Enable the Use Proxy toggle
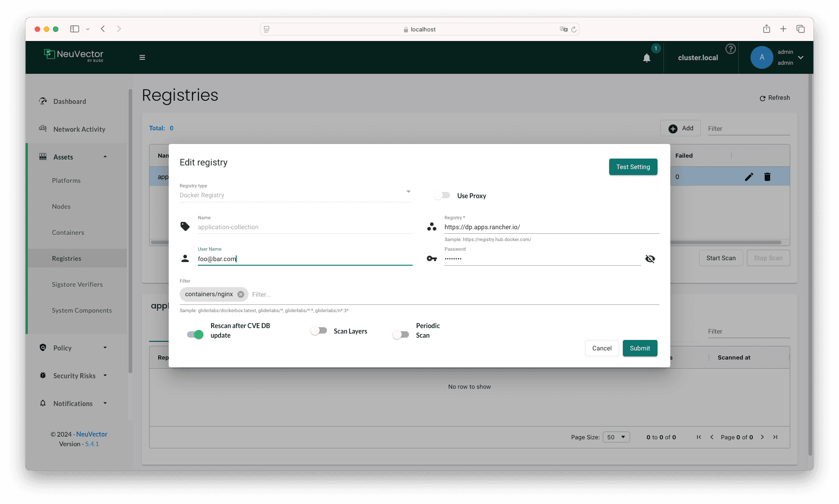Image resolution: width=839 pixels, height=504 pixels. coord(442,195)
